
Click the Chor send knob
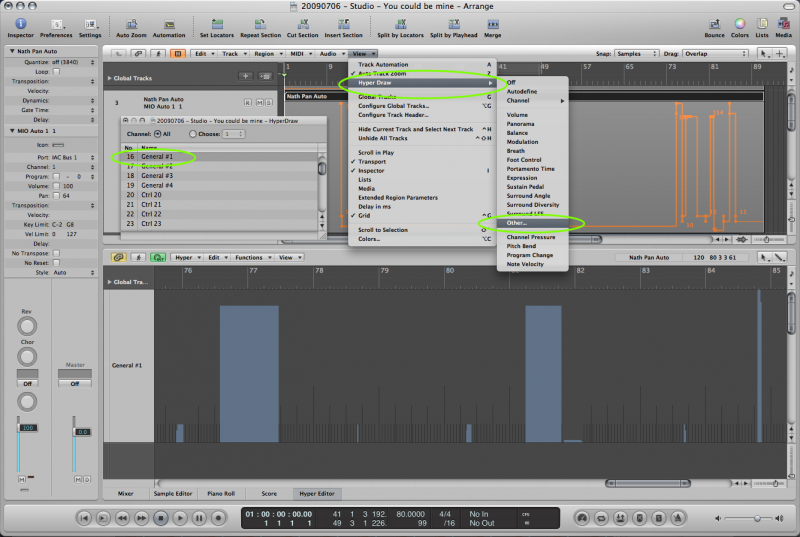click(x=27, y=357)
